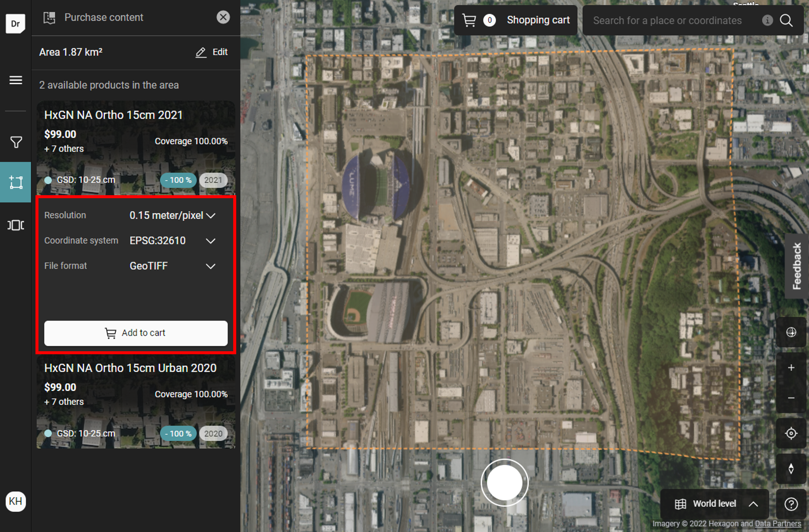Click the place or coordinates search field
The height and width of the screenshot is (532, 809).
coord(667,21)
